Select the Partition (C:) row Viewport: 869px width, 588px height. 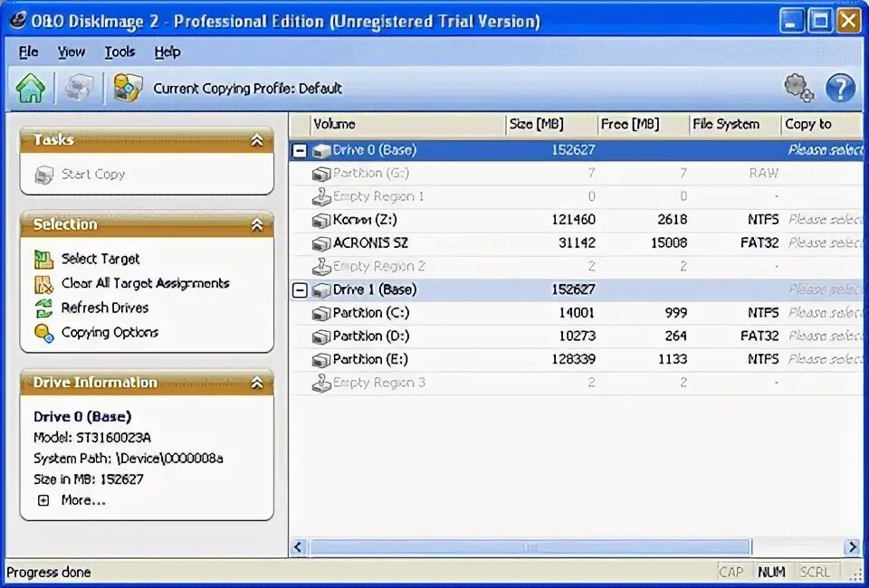coord(577,313)
